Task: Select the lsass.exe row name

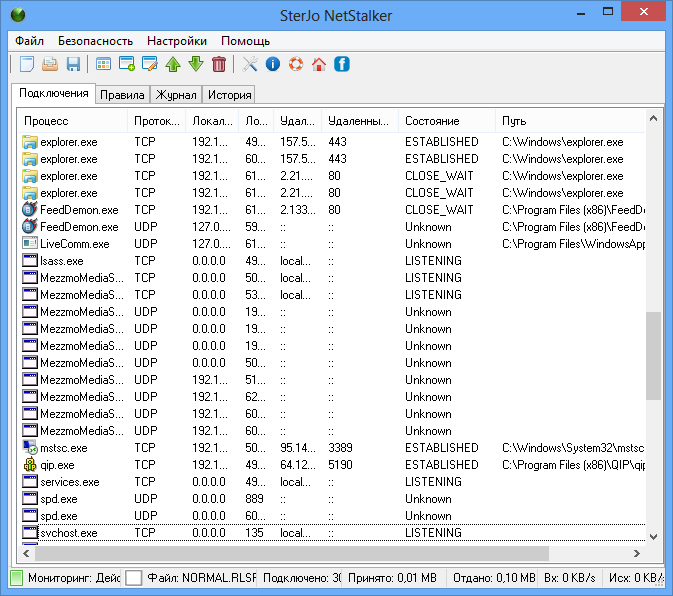Action: 62,261
